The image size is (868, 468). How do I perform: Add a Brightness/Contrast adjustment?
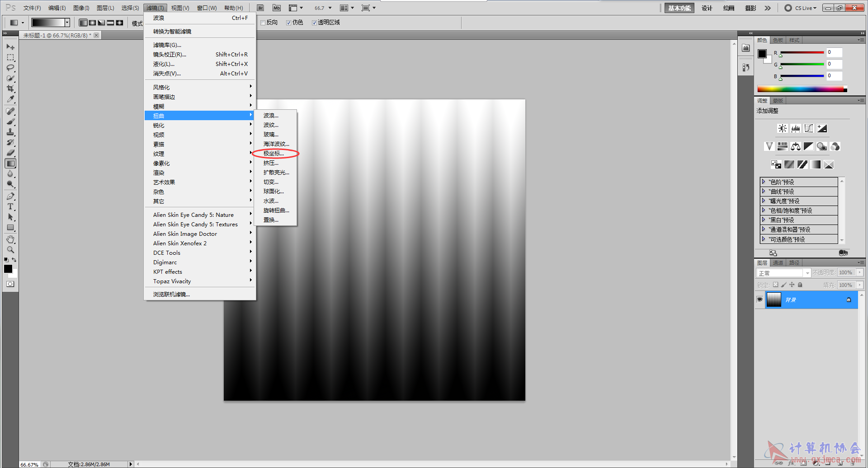[x=782, y=129]
